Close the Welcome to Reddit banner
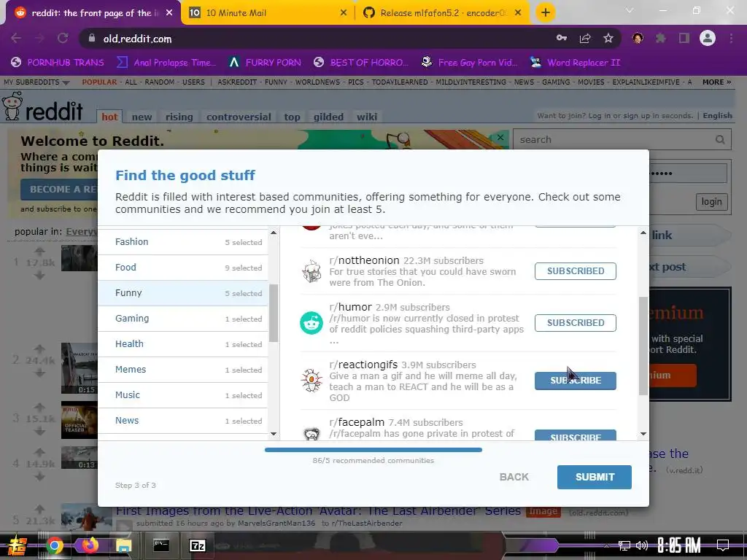747x560 pixels. coord(500,137)
